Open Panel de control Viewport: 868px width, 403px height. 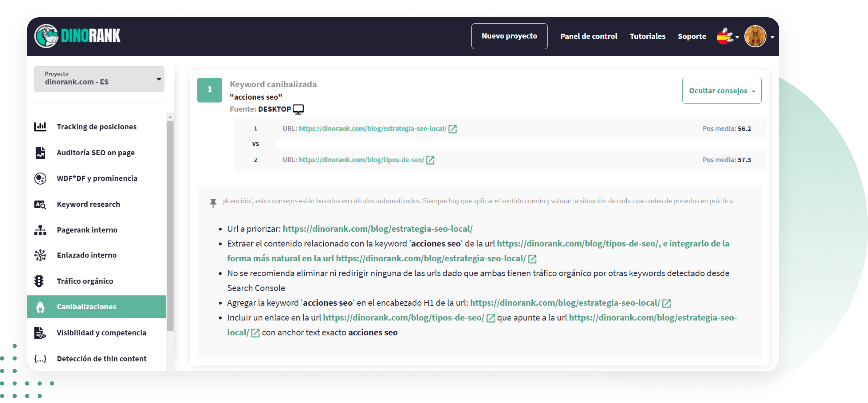pyautogui.click(x=588, y=36)
